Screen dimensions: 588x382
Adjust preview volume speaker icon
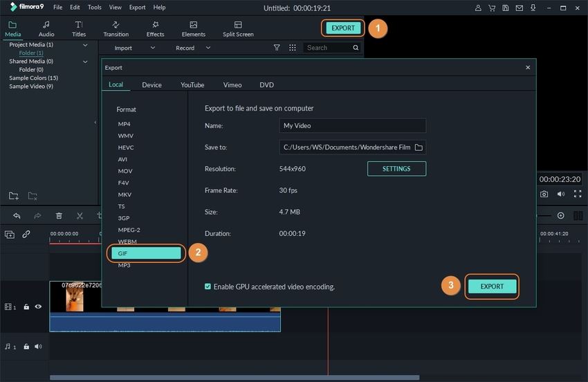pos(561,194)
